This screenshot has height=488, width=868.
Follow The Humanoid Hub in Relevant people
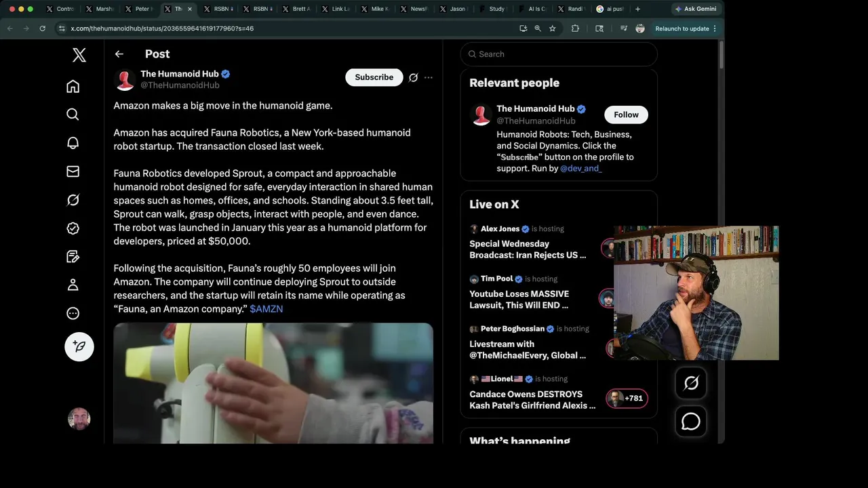tap(626, 115)
